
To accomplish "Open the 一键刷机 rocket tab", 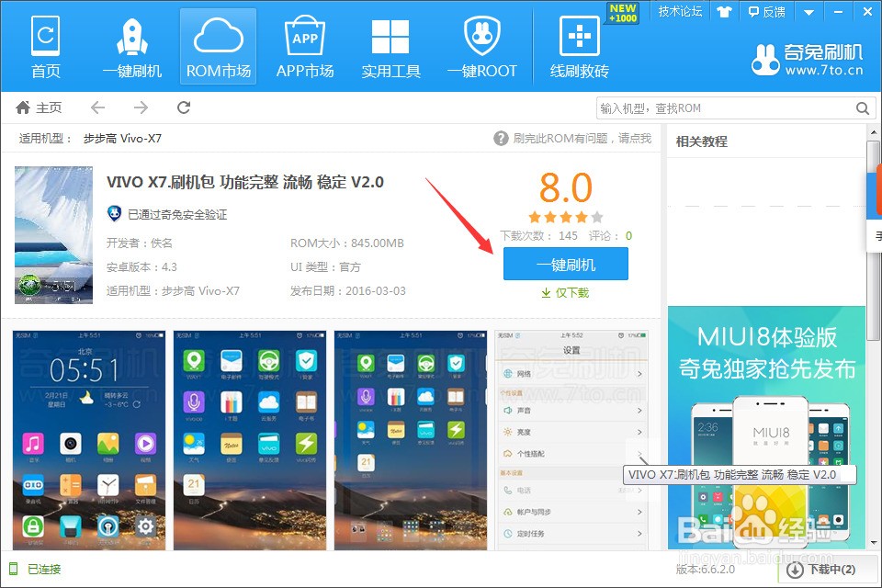I will 132,47.
